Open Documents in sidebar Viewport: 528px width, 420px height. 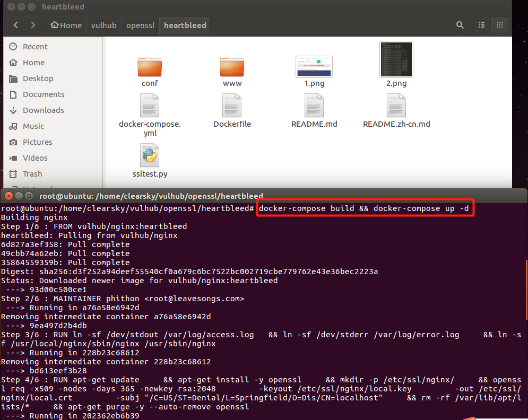(52, 94)
